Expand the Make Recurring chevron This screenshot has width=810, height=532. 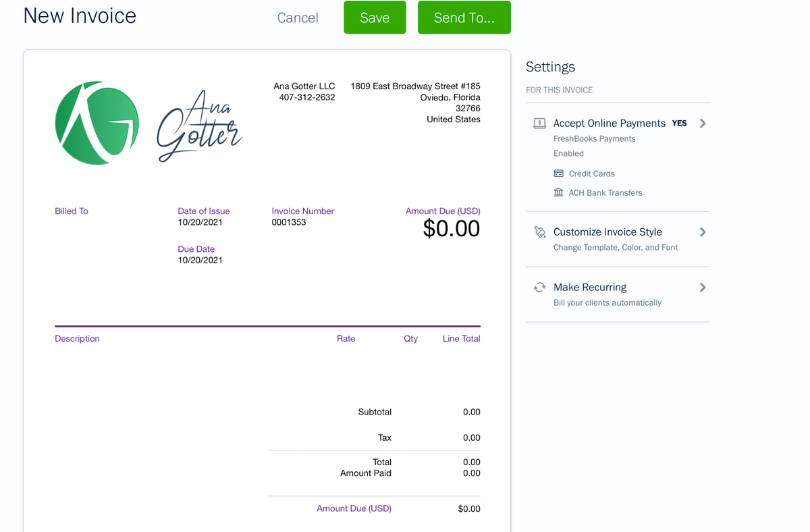pyautogui.click(x=703, y=288)
